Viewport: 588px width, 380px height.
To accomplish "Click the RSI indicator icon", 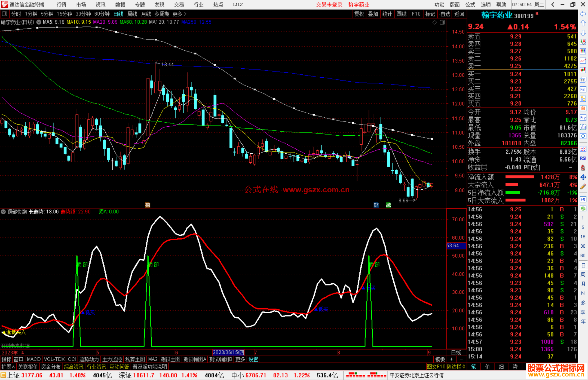I will (x=583, y=158).
